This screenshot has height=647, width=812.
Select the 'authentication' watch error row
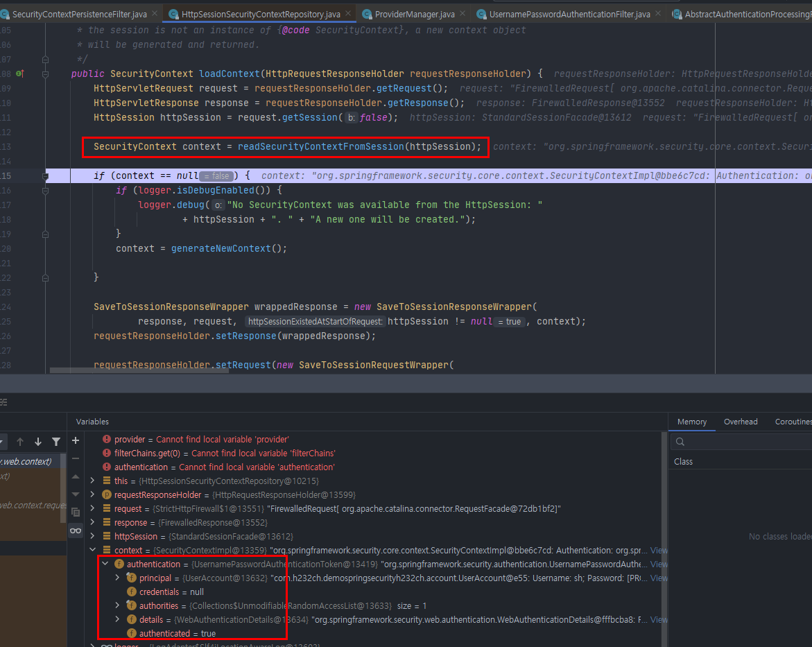[218, 467]
